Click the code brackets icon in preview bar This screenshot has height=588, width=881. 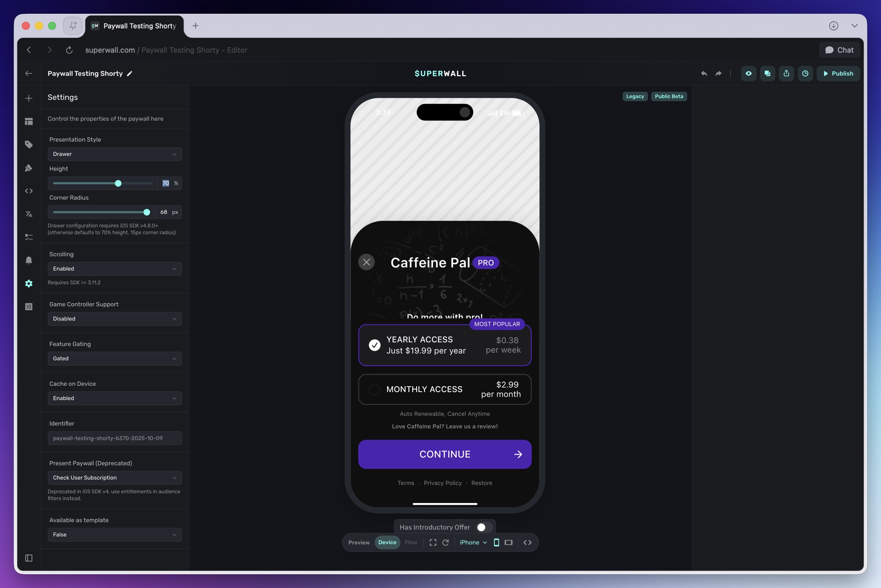(528, 542)
